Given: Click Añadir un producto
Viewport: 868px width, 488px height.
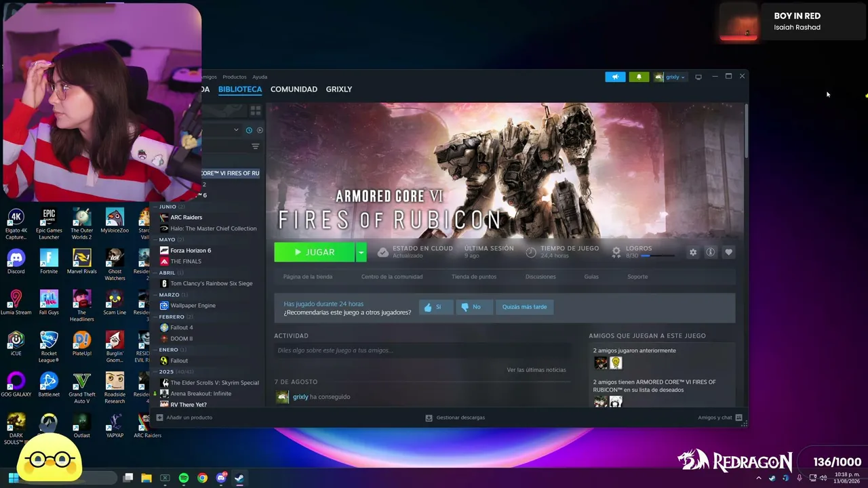Looking at the screenshot, I should (x=184, y=418).
